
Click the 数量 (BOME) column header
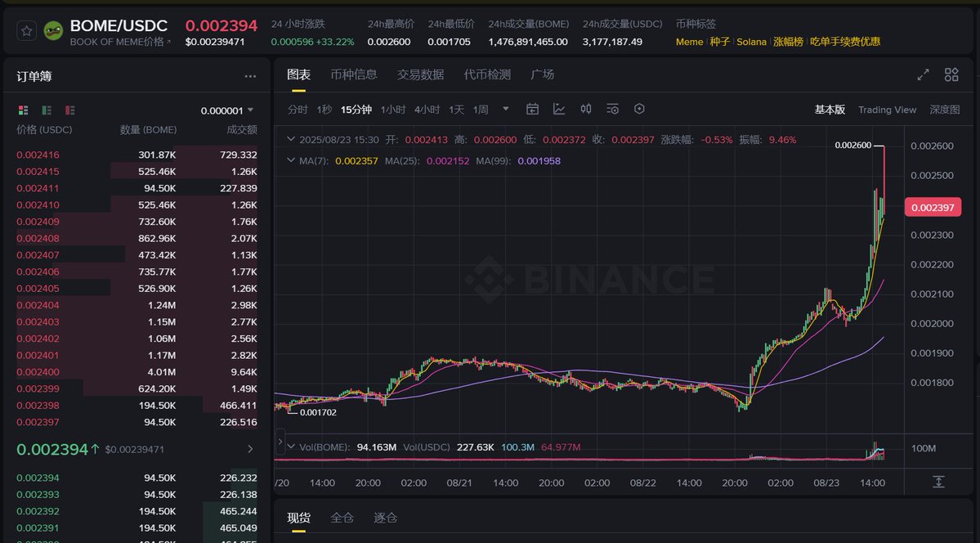pos(148,129)
